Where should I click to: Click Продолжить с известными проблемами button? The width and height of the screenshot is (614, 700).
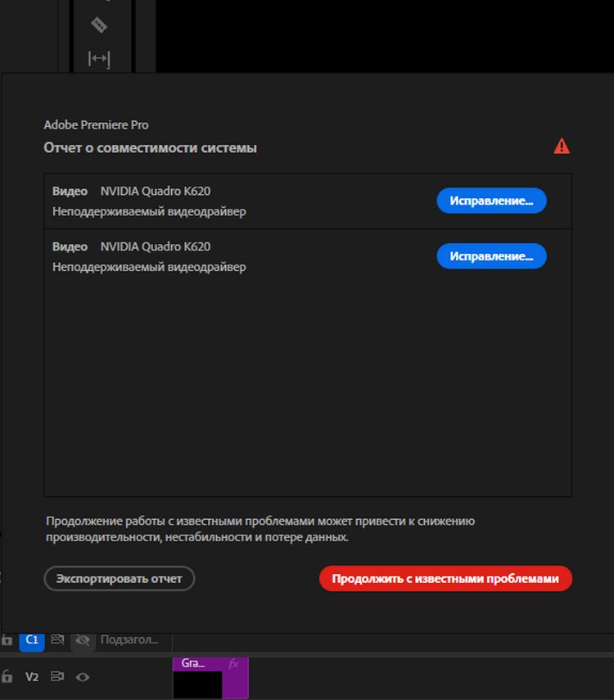coord(445,579)
